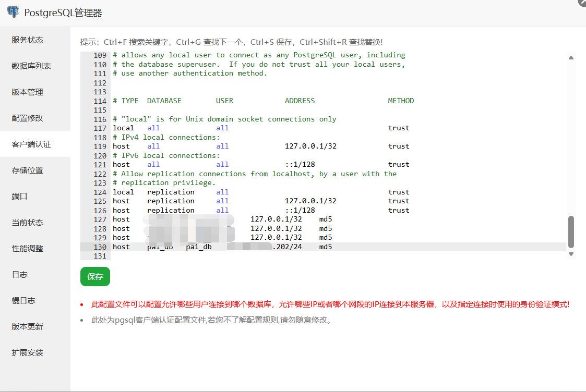
Task: Click the editor scrollbar down arrow
Action: 571,254
